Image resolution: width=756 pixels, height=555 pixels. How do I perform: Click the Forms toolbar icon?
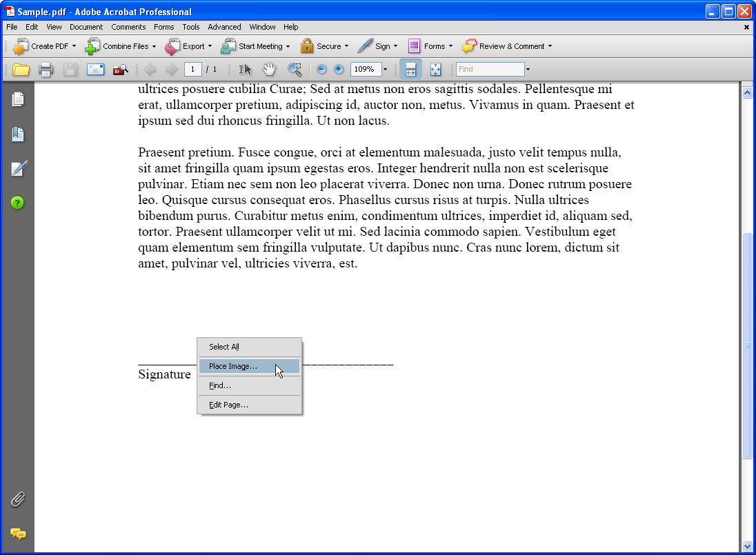(414, 46)
